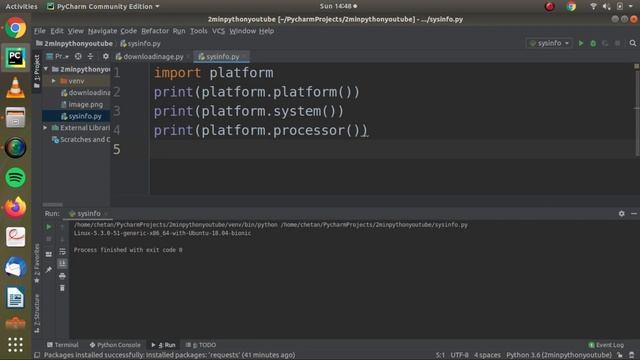Viewport: 640px width, 360px height.
Task: Launch VLC media player from the dock
Action: click(15, 87)
